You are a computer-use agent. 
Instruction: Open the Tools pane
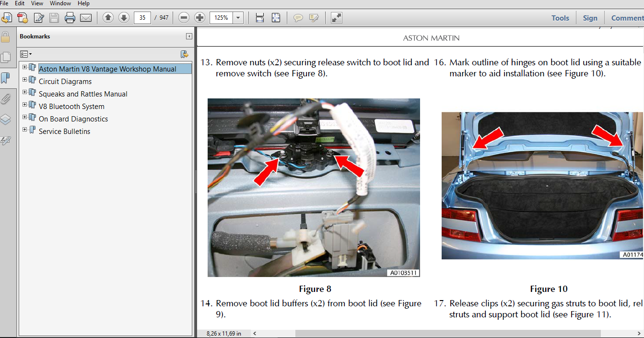(560, 18)
